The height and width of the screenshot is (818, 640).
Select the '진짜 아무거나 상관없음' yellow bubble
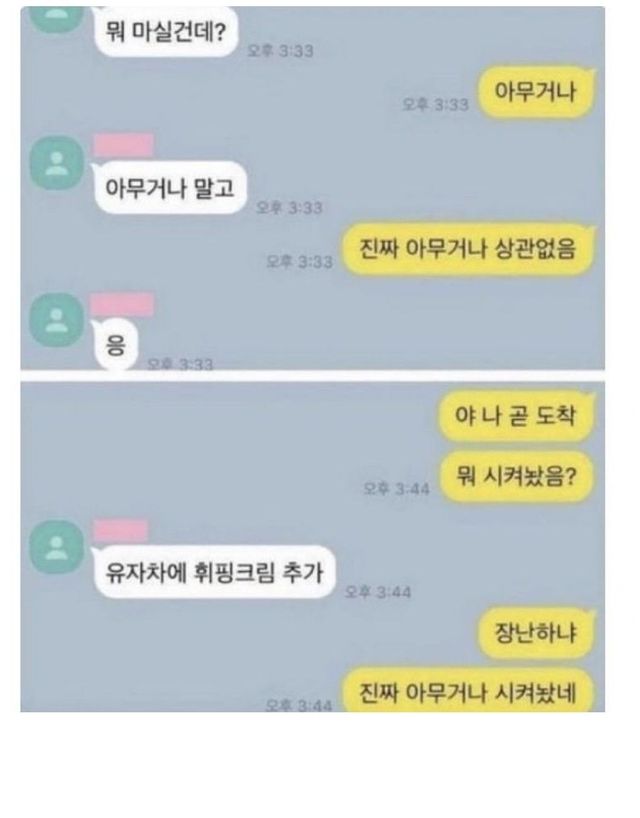(468, 248)
